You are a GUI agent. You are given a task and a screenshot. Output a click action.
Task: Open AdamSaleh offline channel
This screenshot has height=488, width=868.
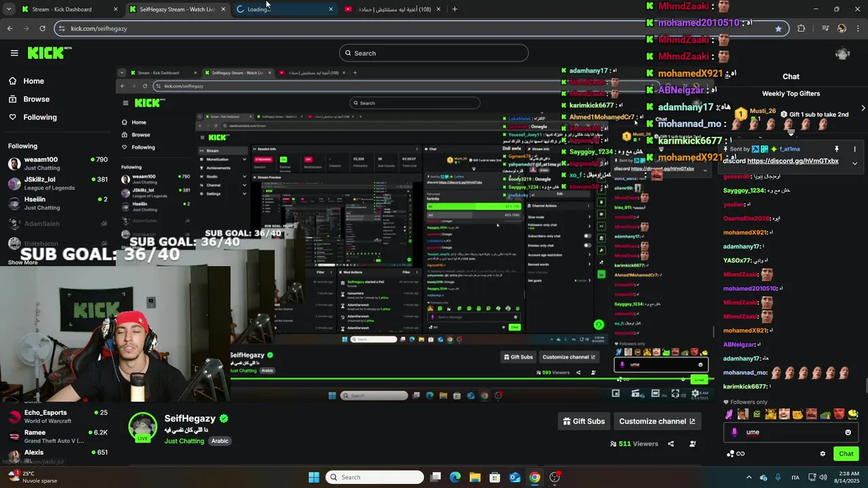(58, 224)
